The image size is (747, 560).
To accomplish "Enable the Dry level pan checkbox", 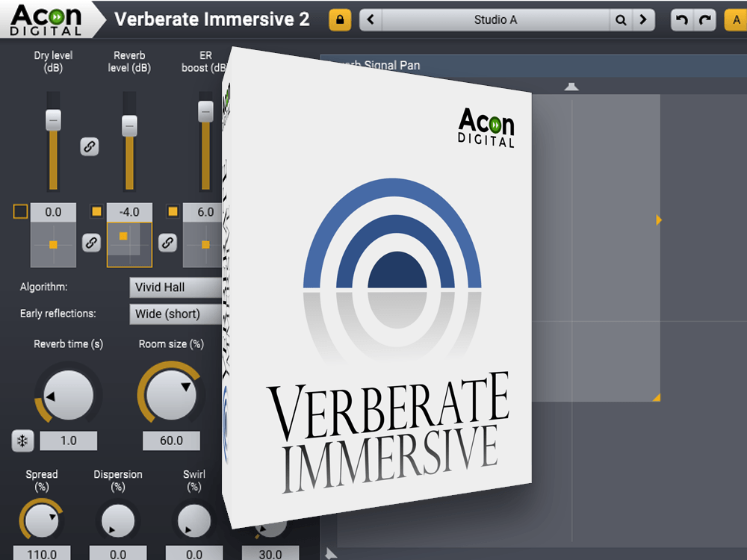I will coord(20,211).
